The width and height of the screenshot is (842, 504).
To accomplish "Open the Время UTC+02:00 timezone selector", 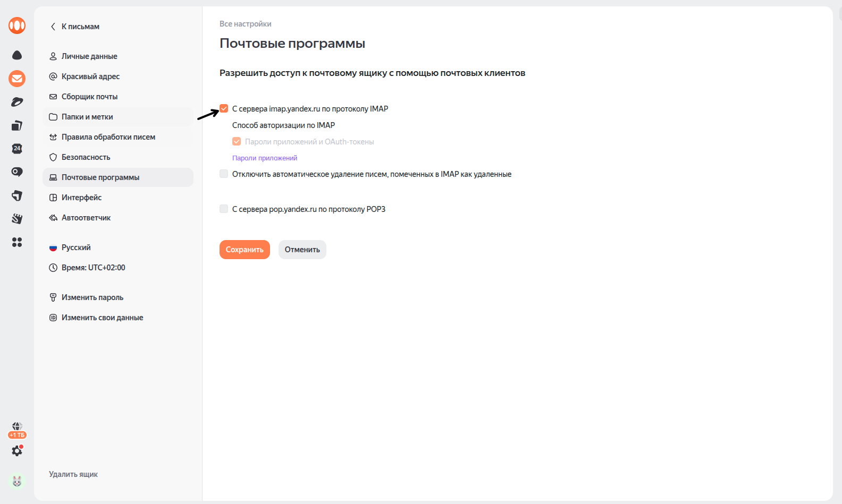I will (x=94, y=267).
